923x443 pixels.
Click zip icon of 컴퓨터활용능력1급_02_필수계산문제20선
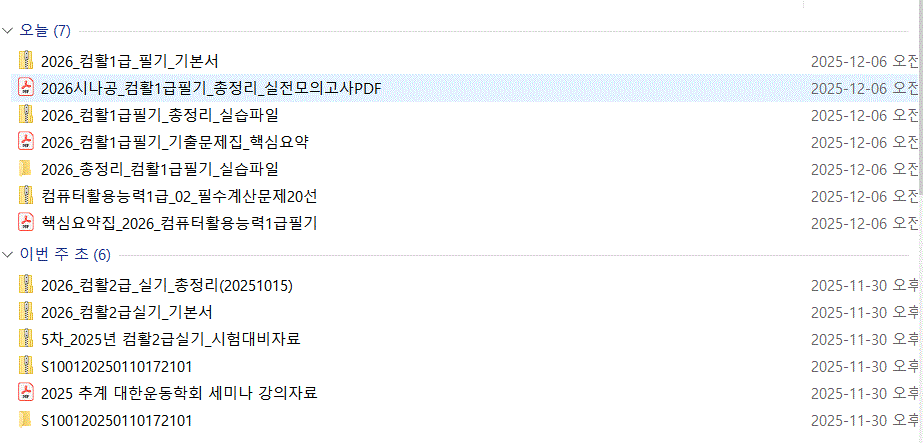coord(26,195)
